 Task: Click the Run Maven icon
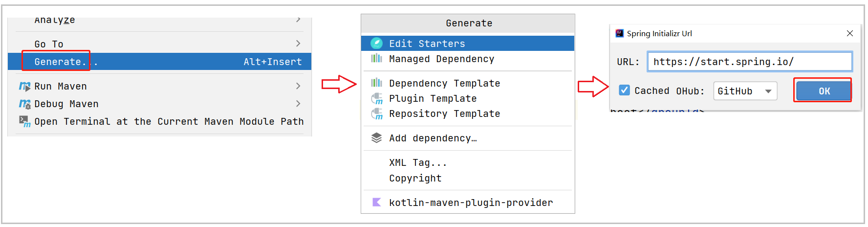pyautogui.click(x=24, y=87)
